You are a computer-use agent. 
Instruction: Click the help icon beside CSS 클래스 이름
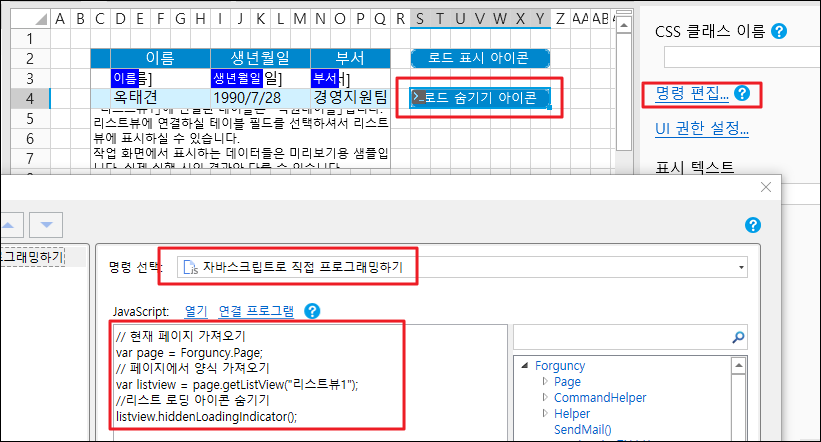(x=779, y=32)
